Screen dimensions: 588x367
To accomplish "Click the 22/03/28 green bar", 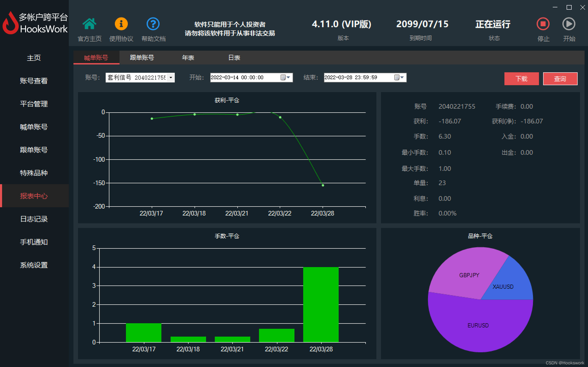I will tap(320, 305).
